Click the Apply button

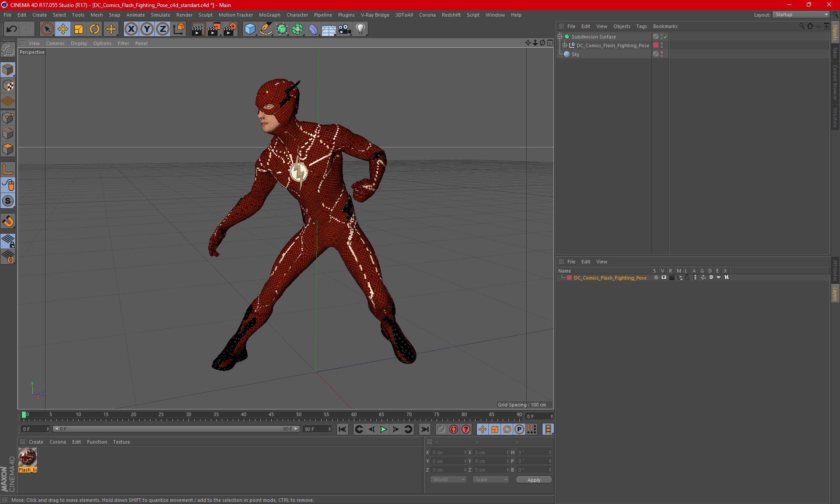534,480
